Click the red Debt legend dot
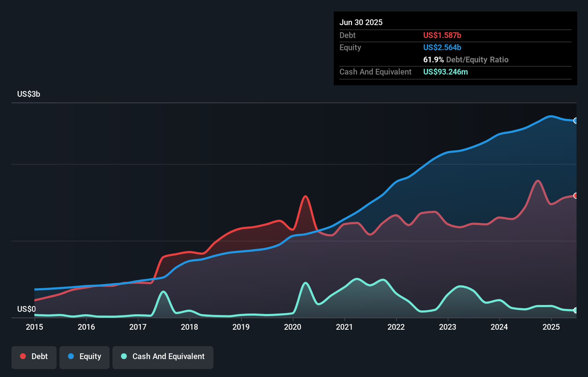Image resolution: width=588 pixels, height=377 pixels. 23,356
